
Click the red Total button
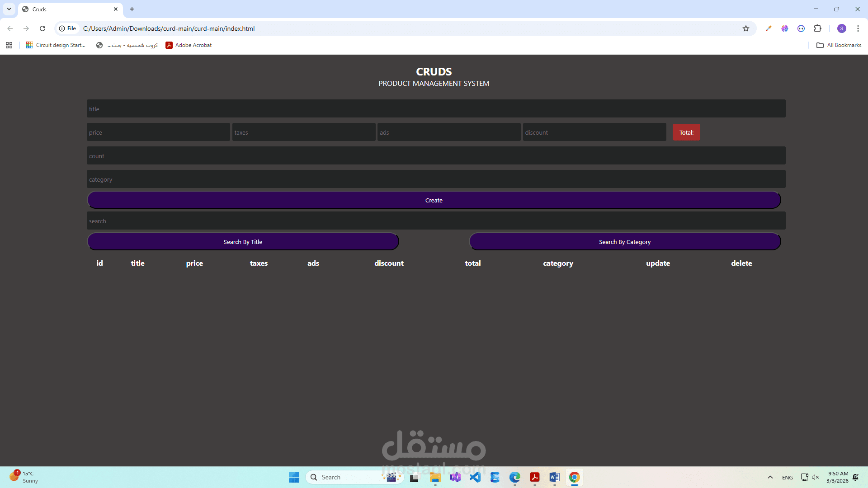(x=686, y=132)
